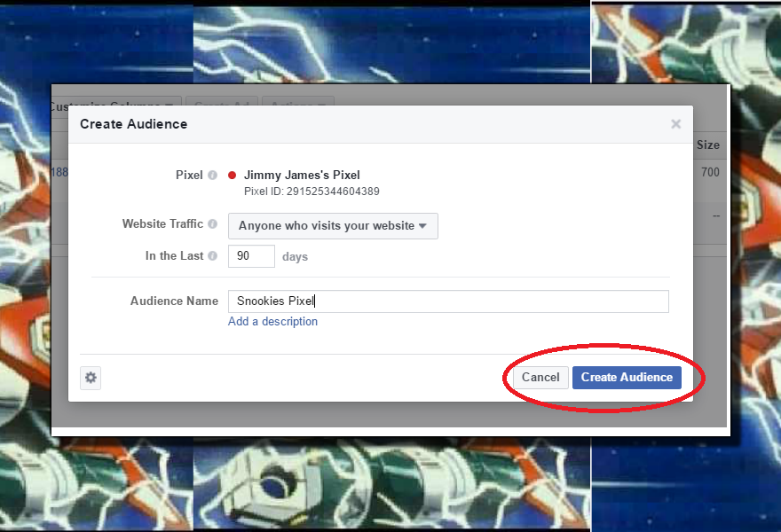Select the Pixel ID number text
This screenshot has width=781, height=532.
(x=333, y=192)
